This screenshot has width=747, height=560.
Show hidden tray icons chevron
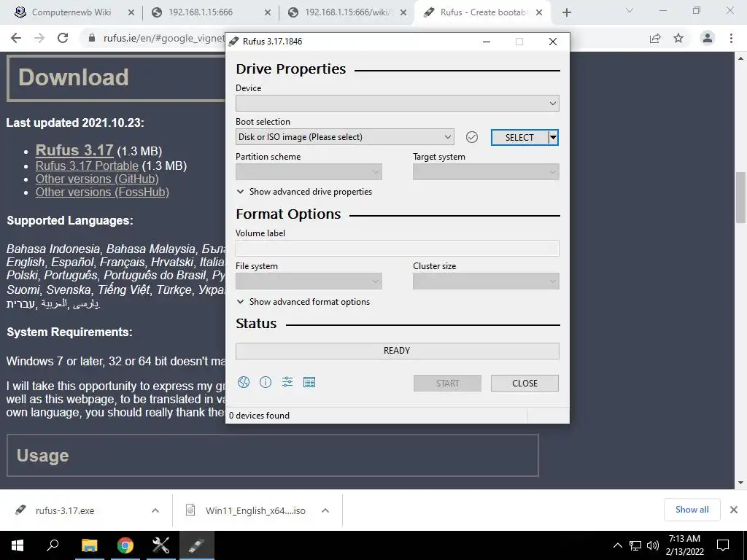617,545
